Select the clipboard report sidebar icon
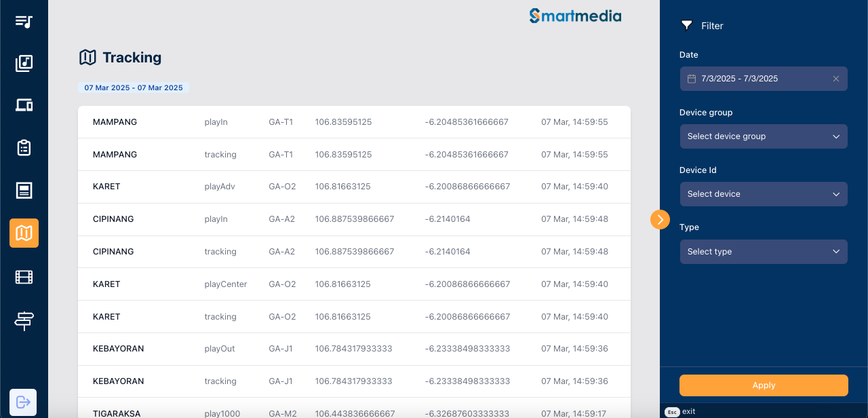 click(x=24, y=148)
